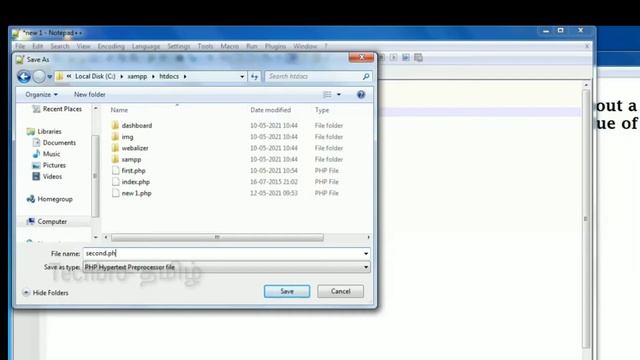Click the Cancel button
The height and width of the screenshot is (360, 640).
tap(340, 291)
